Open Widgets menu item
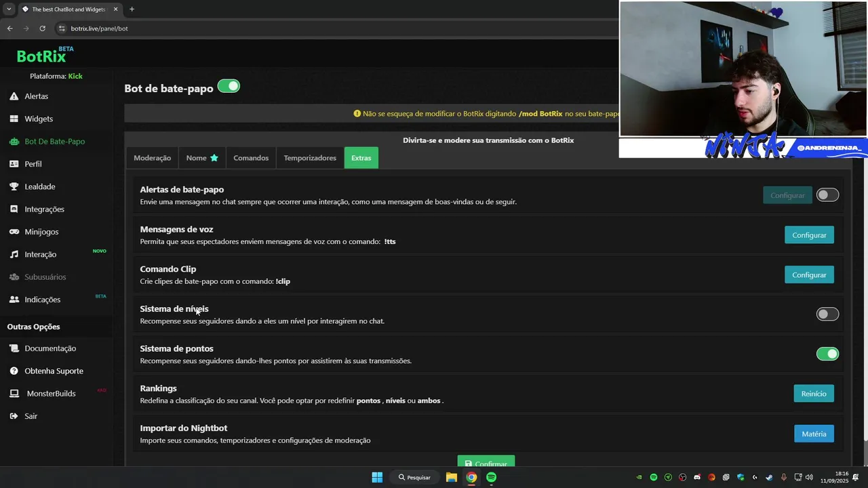This screenshot has height=488, width=868. point(39,119)
